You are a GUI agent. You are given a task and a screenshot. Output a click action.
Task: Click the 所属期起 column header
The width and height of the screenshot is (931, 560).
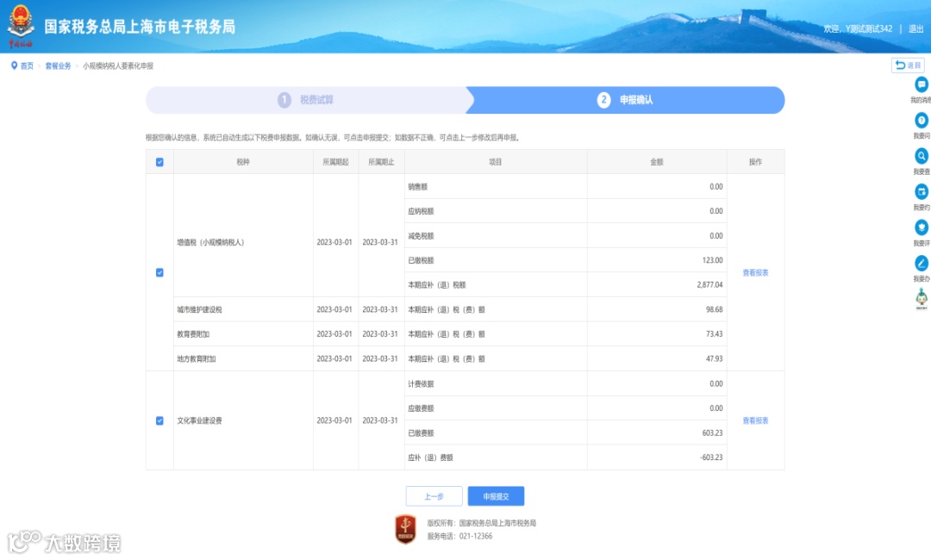pos(335,162)
